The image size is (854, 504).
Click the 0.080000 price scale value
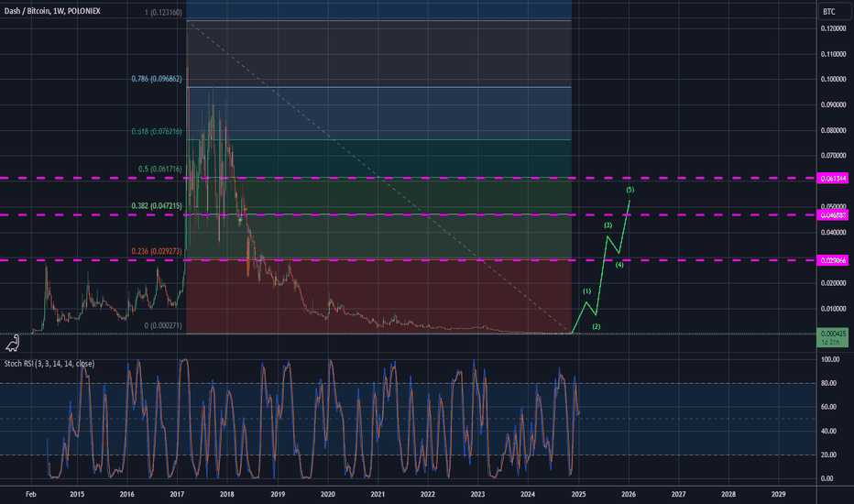(x=833, y=130)
